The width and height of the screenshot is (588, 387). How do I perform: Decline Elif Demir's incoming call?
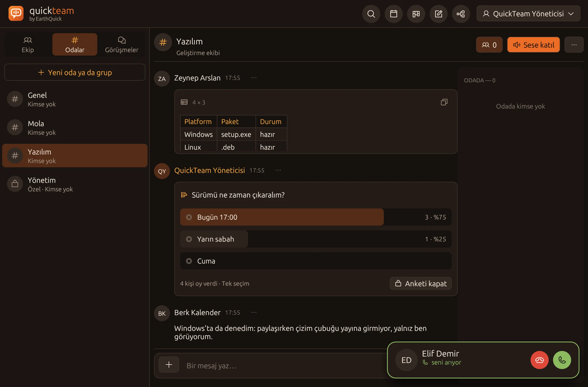(539, 360)
